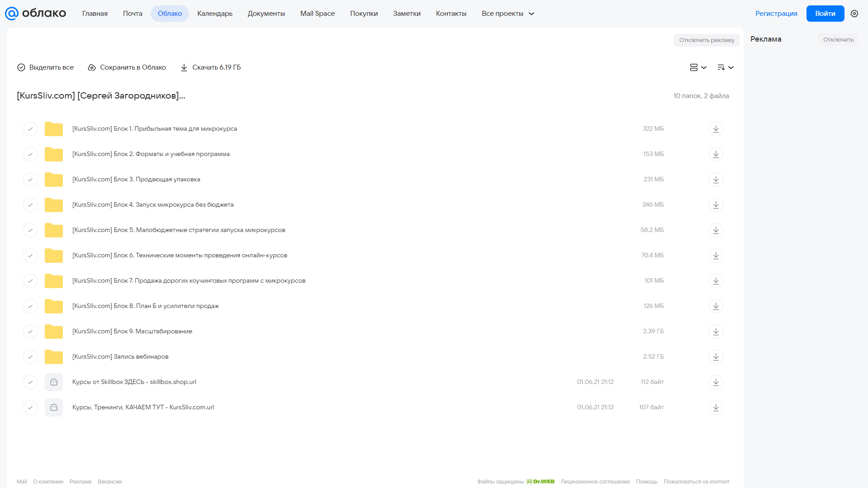This screenshot has height=488, width=868.
Task: Go to the Почта tab
Action: [x=133, y=14]
